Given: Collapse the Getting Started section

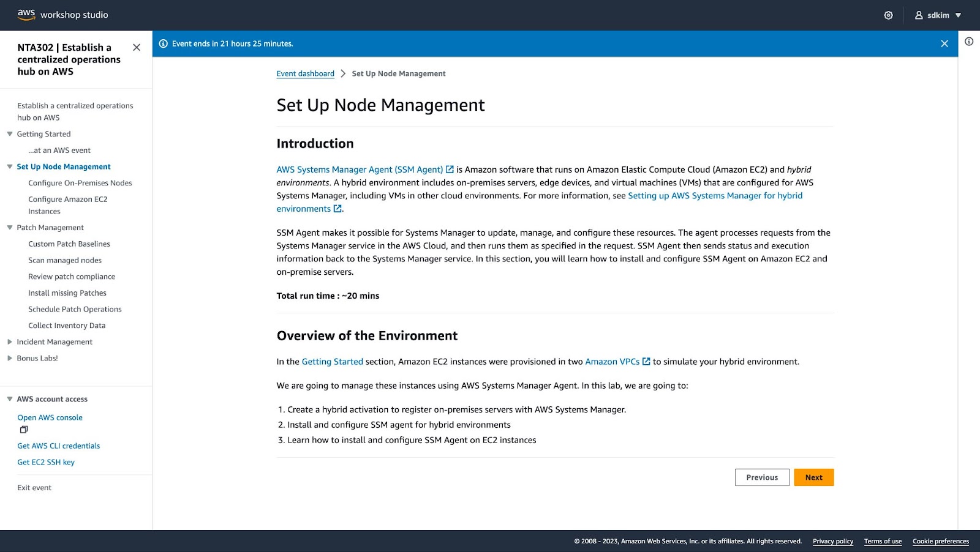Looking at the screenshot, I should point(9,133).
